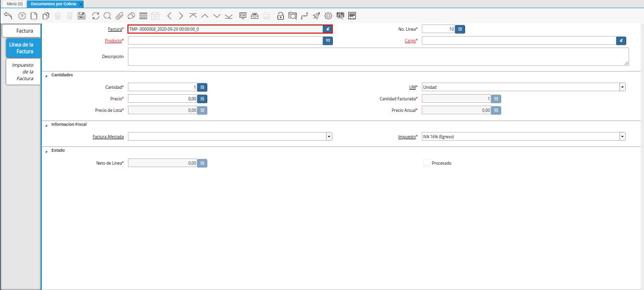Move to detail tab with down chevron

[217, 16]
